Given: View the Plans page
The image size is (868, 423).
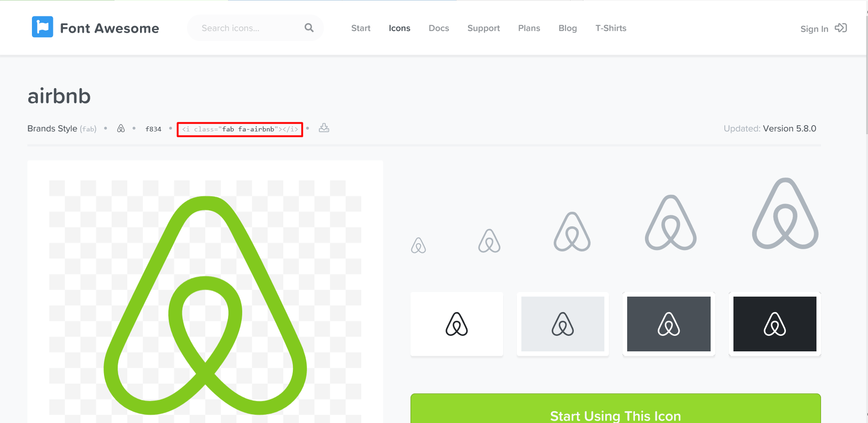Looking at the screenshot, I should (529, 28).
